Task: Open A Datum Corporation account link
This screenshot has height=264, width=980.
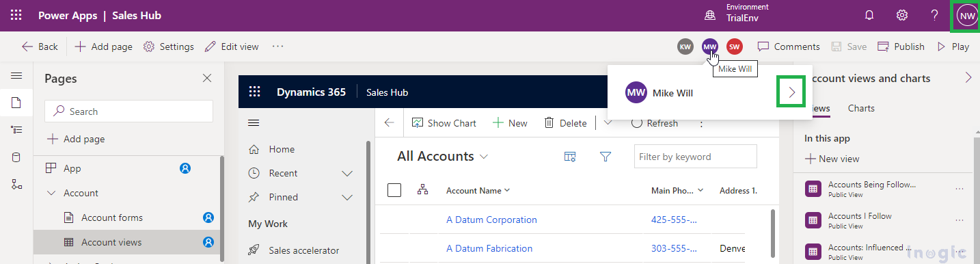Action: coord(491,220)
